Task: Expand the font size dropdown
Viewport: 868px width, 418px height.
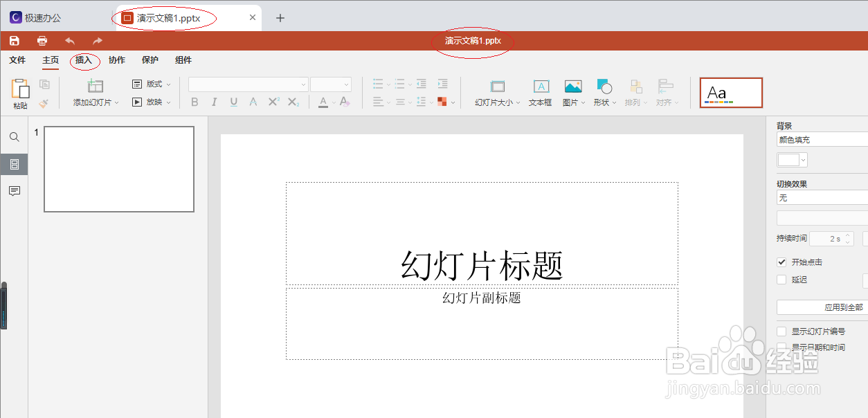Action: [x=346, y=84]
